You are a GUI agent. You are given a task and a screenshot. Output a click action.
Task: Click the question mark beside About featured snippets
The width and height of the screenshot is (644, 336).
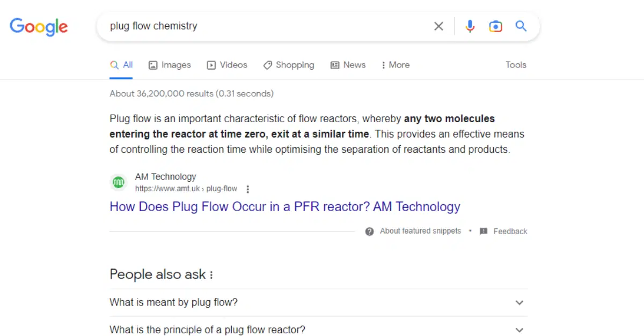pyautogui.click(x=369, y=231)
